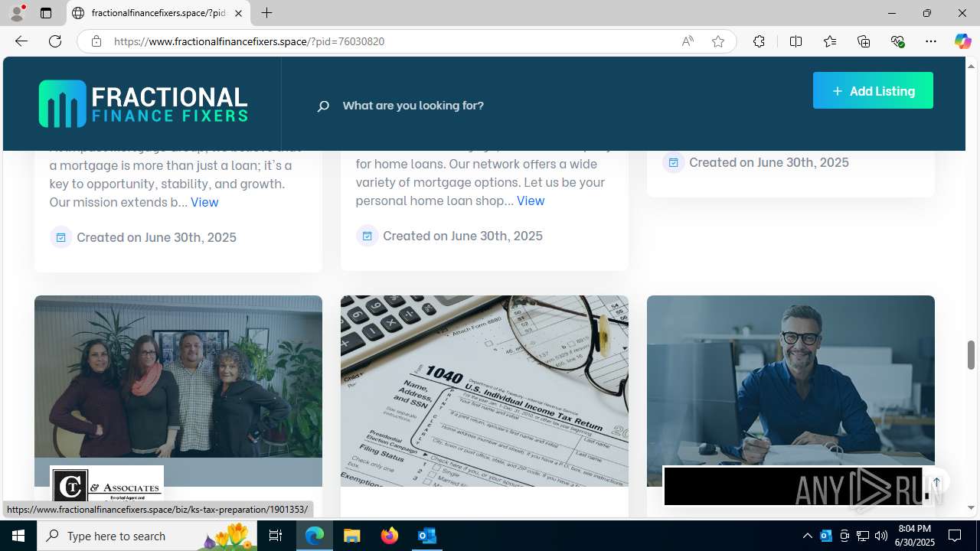This screenshot has height=551, width=980.
Task: Click calendar icon on third card
Action: [x=673, y=162]
